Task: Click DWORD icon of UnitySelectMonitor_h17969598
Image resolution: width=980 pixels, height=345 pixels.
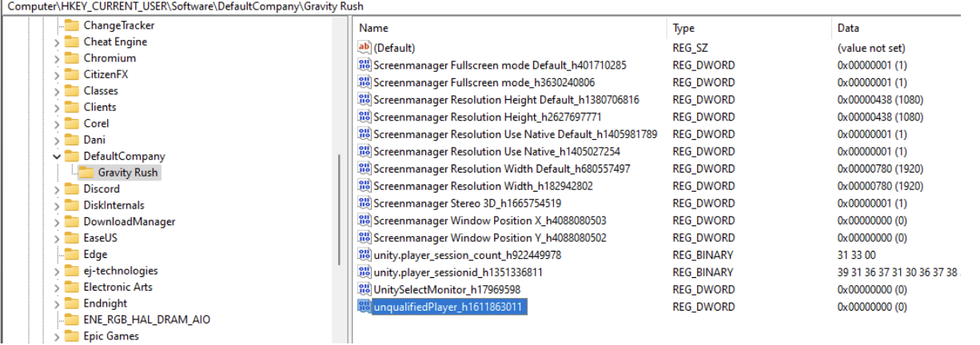Action: point(365,289)
